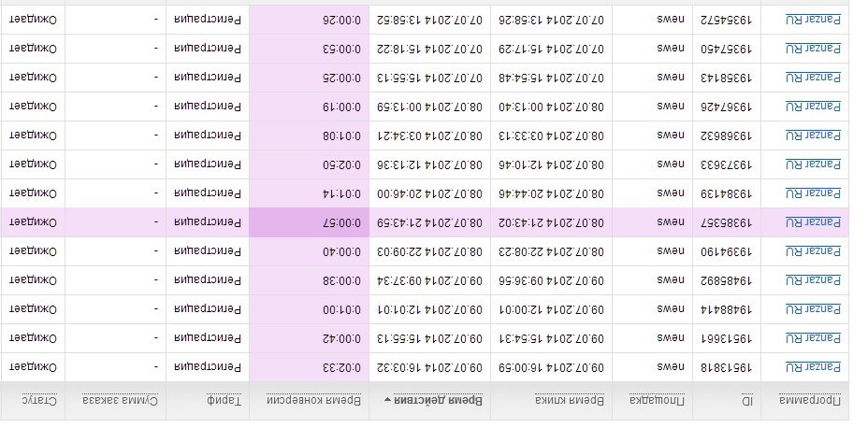Open Panzar RU link in row 19367426
Image resolution: width=868 pixels, height=428 pixels.
(813, 107)
